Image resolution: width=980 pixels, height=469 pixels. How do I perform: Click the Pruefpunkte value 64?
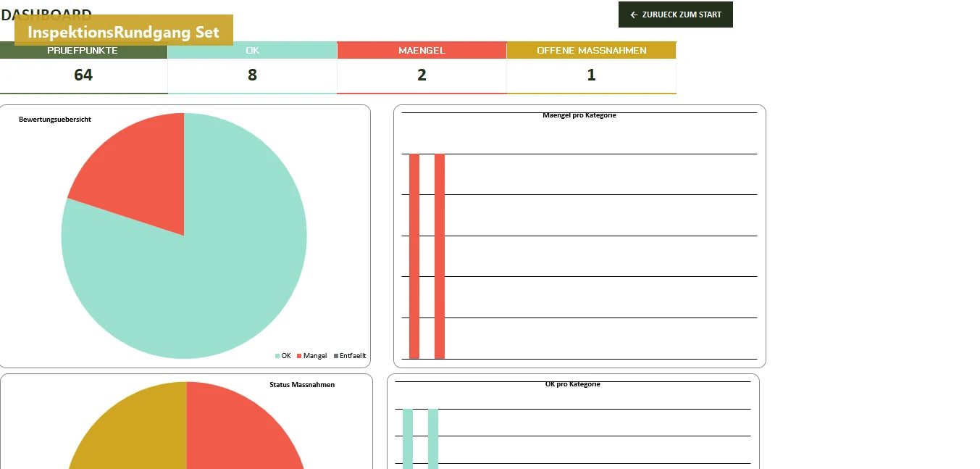pyautogui.click(x=83, y=75)
